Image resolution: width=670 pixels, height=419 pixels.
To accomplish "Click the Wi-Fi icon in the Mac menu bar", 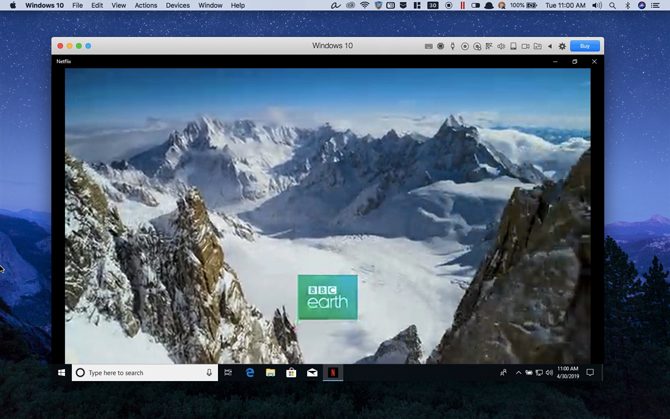I will pyautogui.click(x=364, y=5).
